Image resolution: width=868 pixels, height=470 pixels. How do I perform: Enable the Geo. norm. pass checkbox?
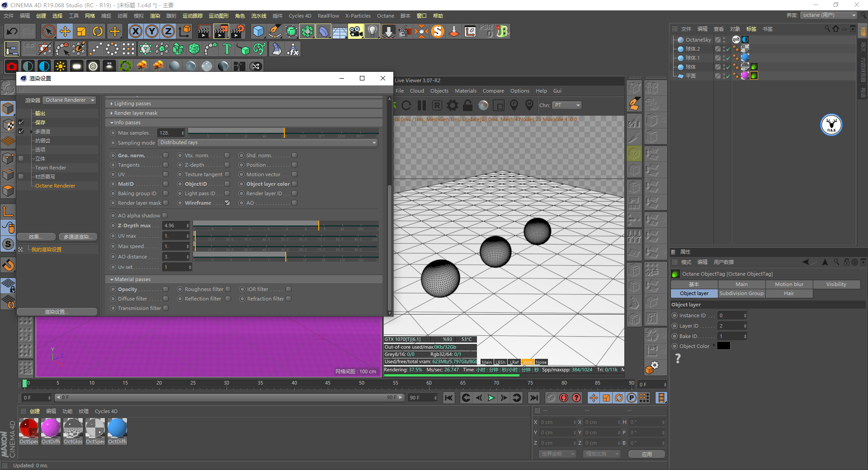pyautogui.click(x=166, y=155)
